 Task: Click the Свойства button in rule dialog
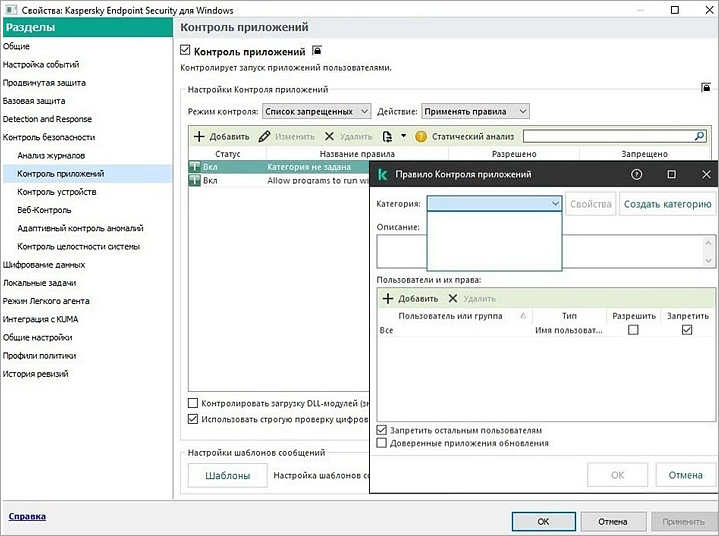[591, 204]
